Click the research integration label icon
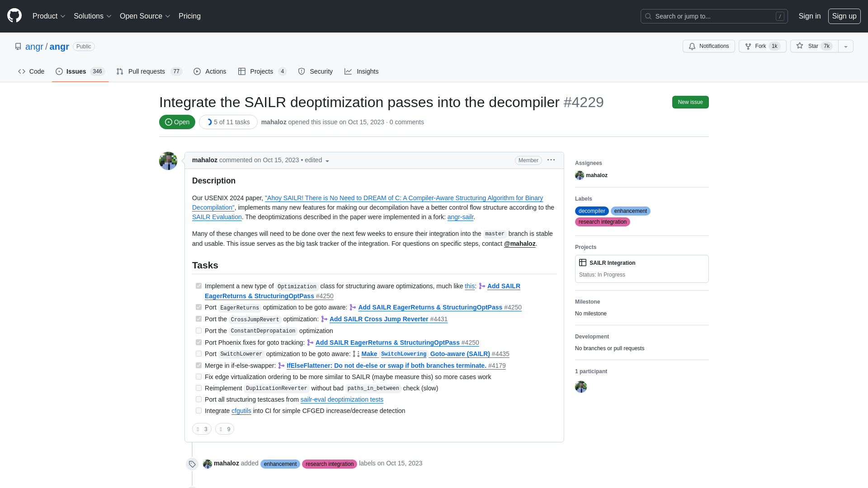 (x=602, y=222)
